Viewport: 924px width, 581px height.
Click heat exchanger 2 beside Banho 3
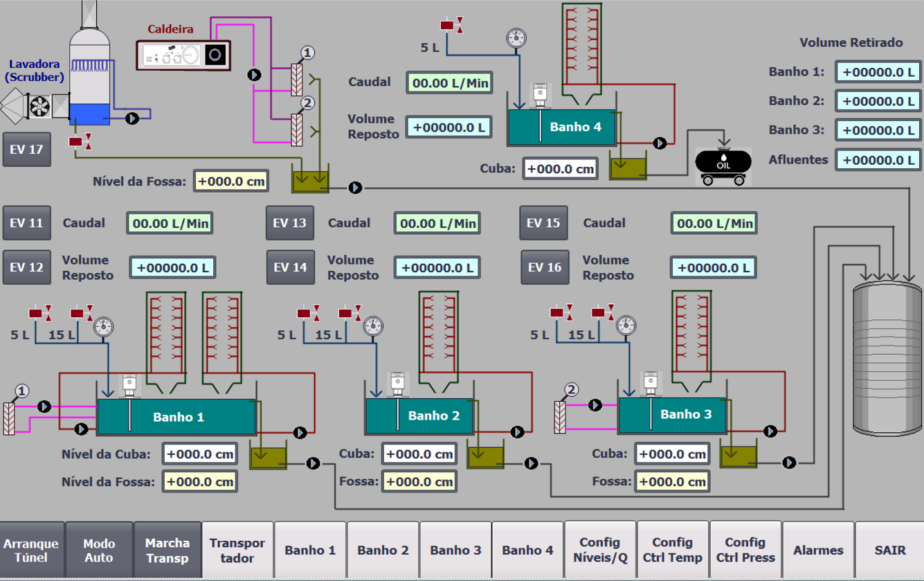(x=560, y=417)
